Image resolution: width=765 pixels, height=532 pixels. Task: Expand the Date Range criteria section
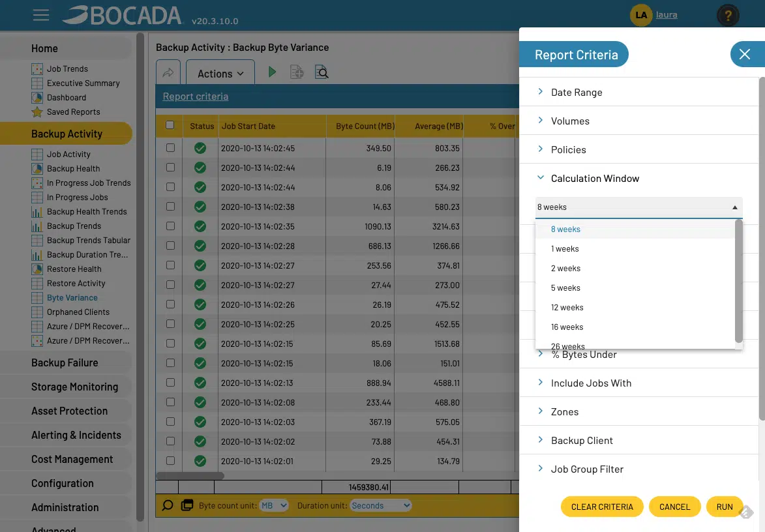coord(639,92)
